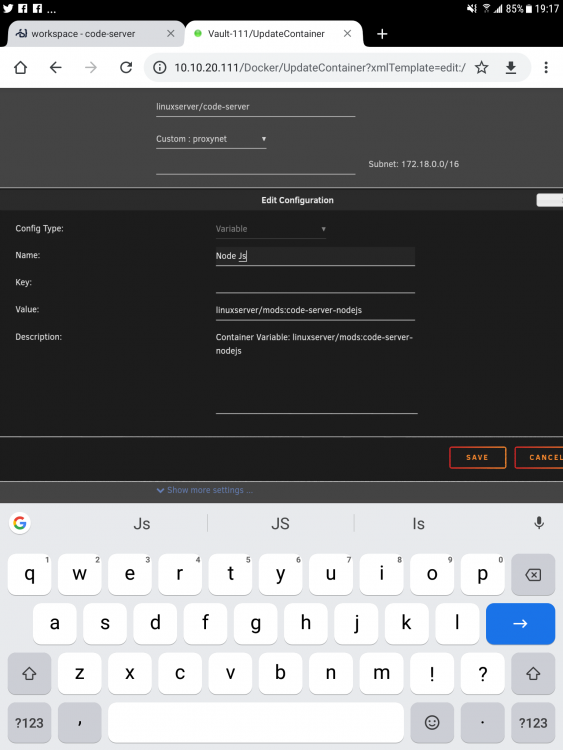
Task: Tap the period key
Action: click(483, 723)
